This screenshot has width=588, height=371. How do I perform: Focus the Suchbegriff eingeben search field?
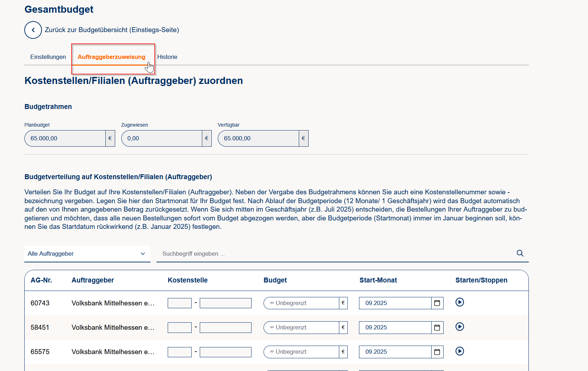tap(335, 254)
